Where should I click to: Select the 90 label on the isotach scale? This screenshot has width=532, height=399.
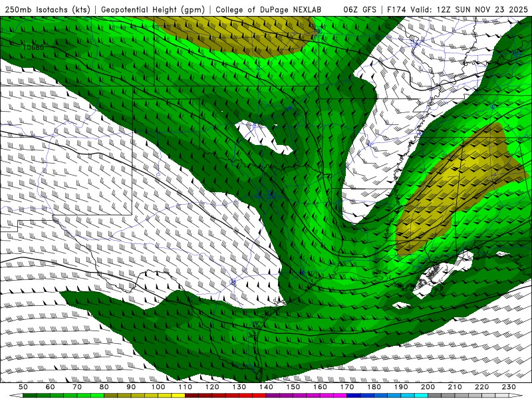pyautogui.click(x=131, y=387)
